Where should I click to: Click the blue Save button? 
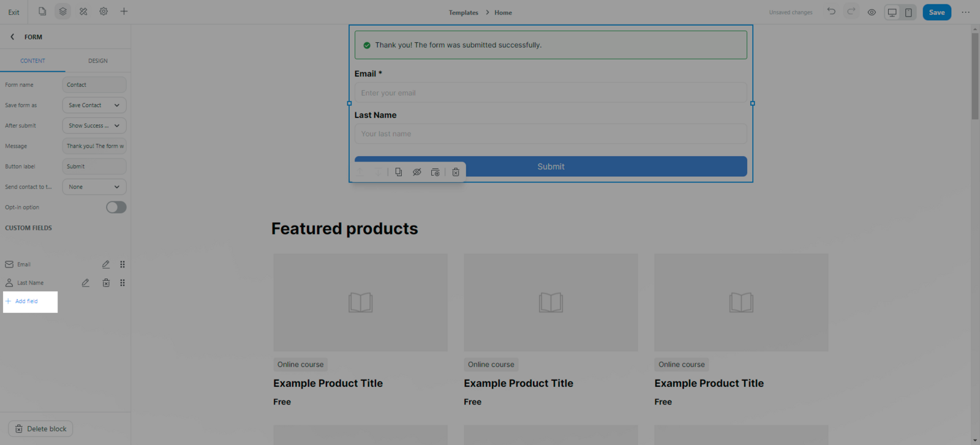pos(937,12)
